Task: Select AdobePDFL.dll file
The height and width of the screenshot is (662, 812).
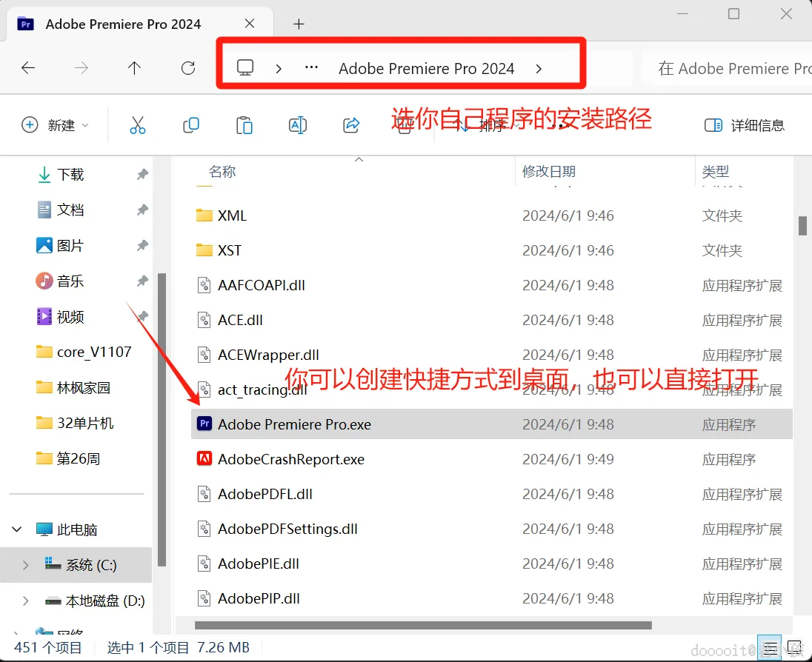Action: [255, 494]
